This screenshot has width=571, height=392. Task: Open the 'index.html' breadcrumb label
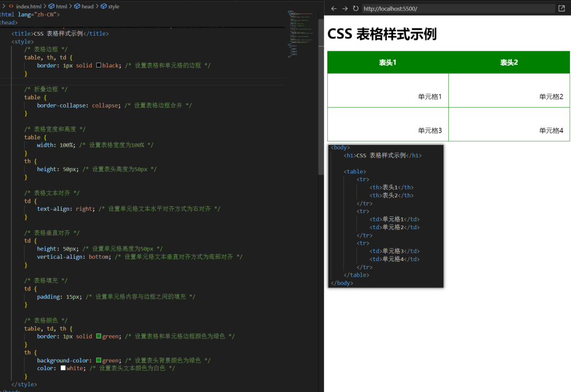[29, 6]
